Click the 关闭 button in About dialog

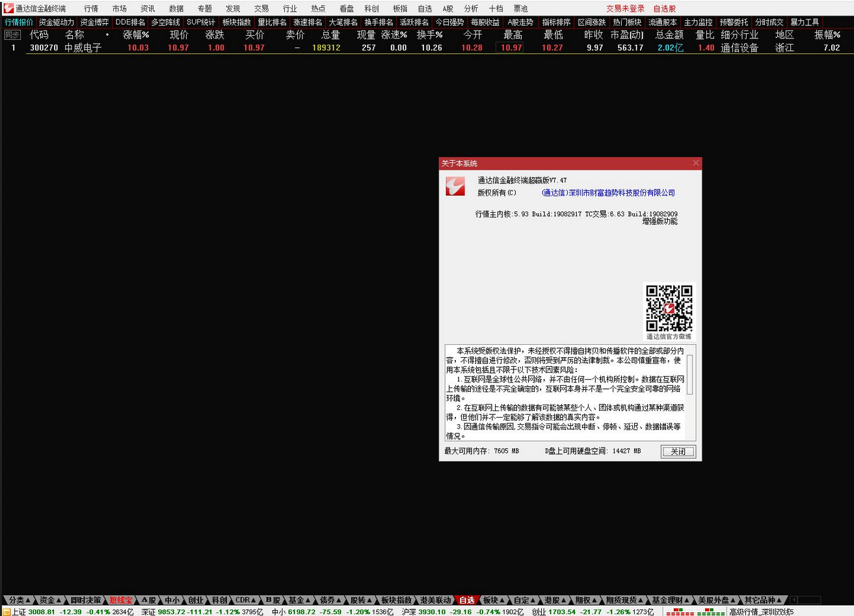[x=678, y=451]
